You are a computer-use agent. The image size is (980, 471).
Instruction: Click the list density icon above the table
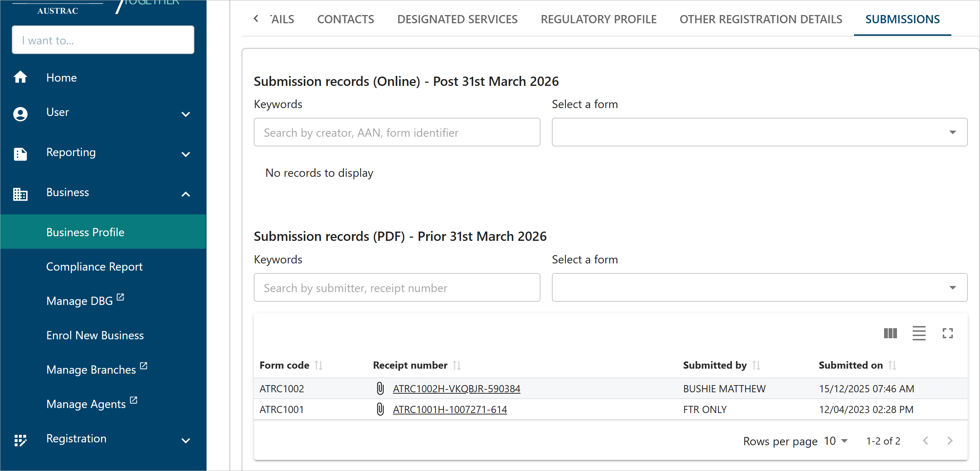coord(919,333)
